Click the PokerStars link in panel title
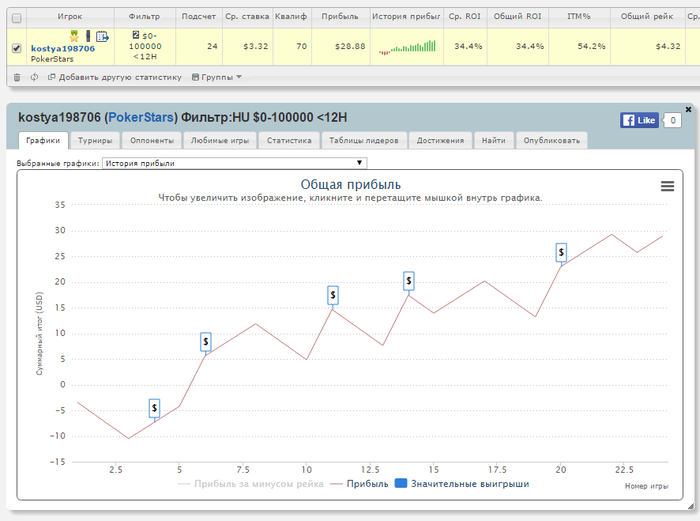Image resolution: width=700 pixels, height=521 pixels. click(141, 119)
